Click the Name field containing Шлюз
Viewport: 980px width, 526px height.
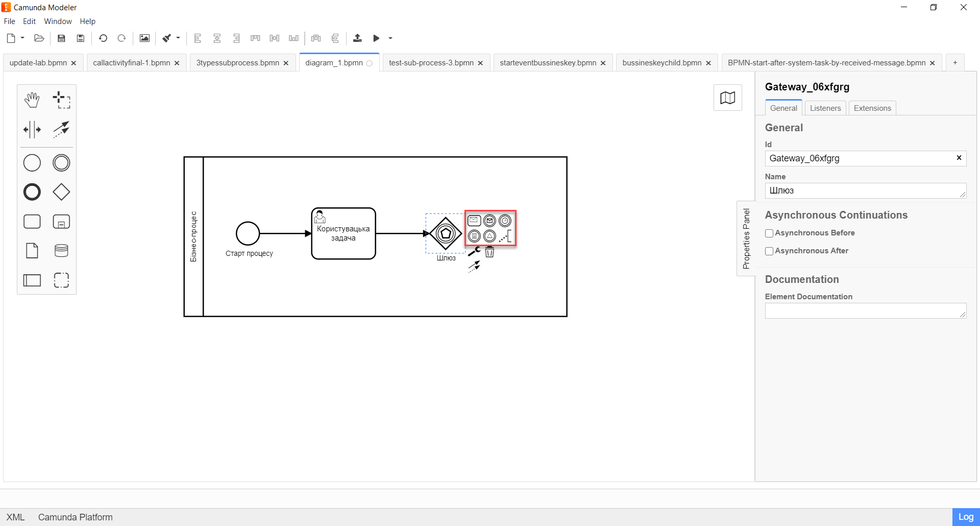coord(863,190)
